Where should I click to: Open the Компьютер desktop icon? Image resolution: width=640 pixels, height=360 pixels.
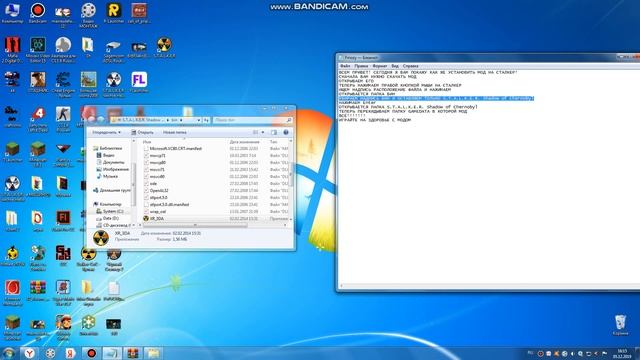[x=12, y=12]
